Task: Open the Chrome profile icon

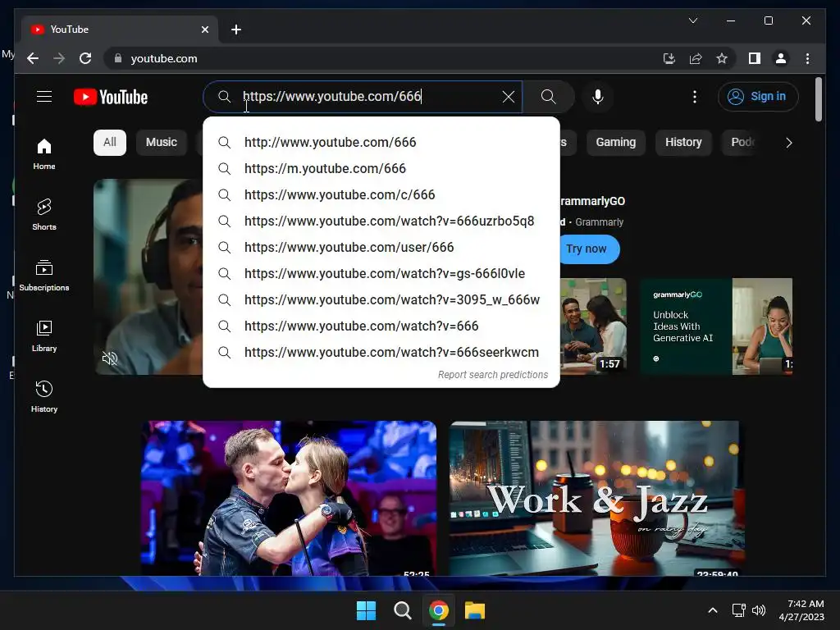Action: pos(781,58)
